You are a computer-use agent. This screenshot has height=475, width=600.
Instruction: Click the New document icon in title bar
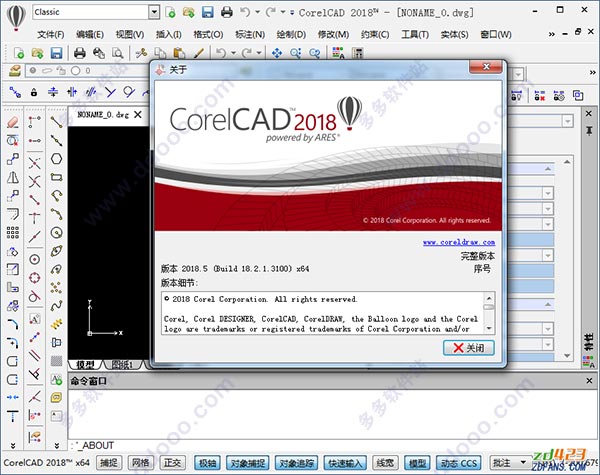point(170,12)
